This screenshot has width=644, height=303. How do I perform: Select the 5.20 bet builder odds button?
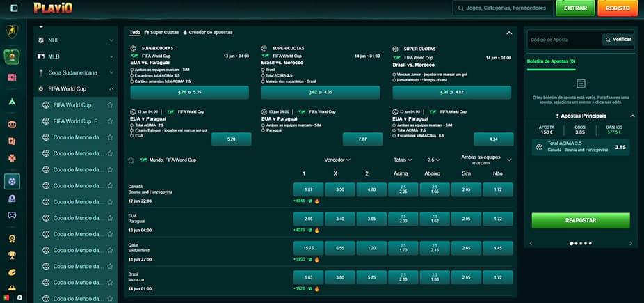(231, 139)
